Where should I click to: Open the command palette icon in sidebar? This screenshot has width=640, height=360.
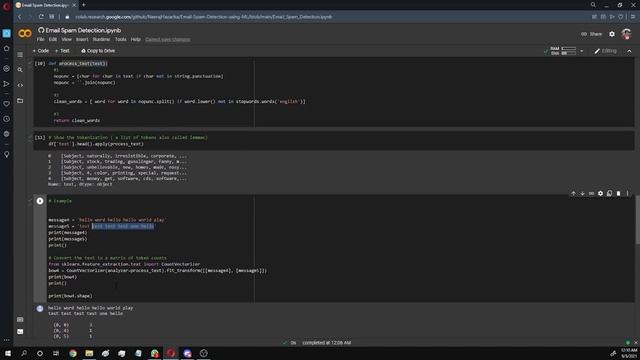(20, 320)
